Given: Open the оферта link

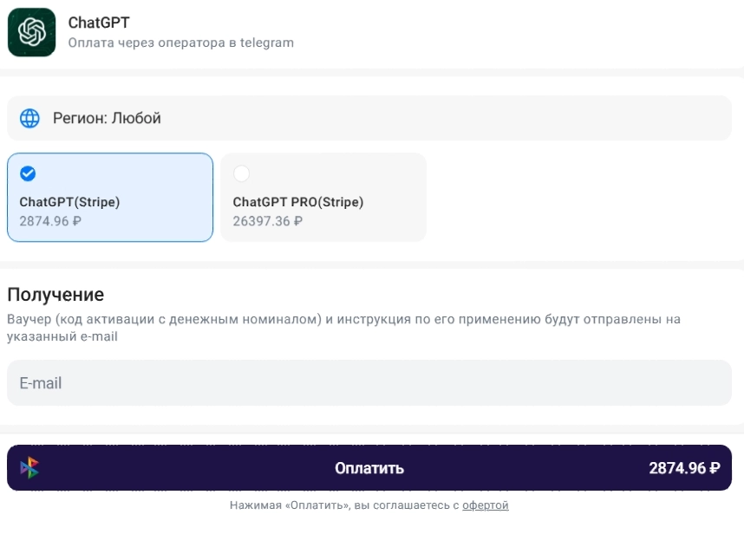Looking at the screenshot, I should click(x=485, y=505).
